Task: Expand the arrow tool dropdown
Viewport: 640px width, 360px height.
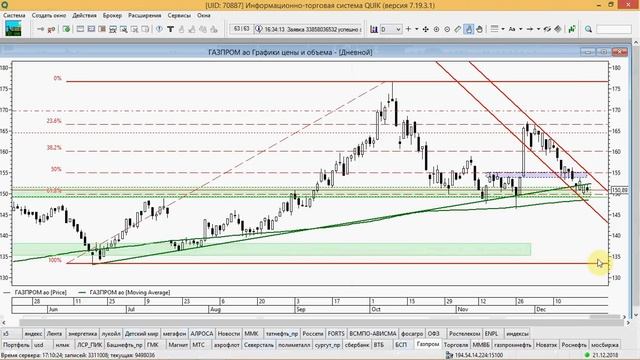Action: click(x=538, y=29)
